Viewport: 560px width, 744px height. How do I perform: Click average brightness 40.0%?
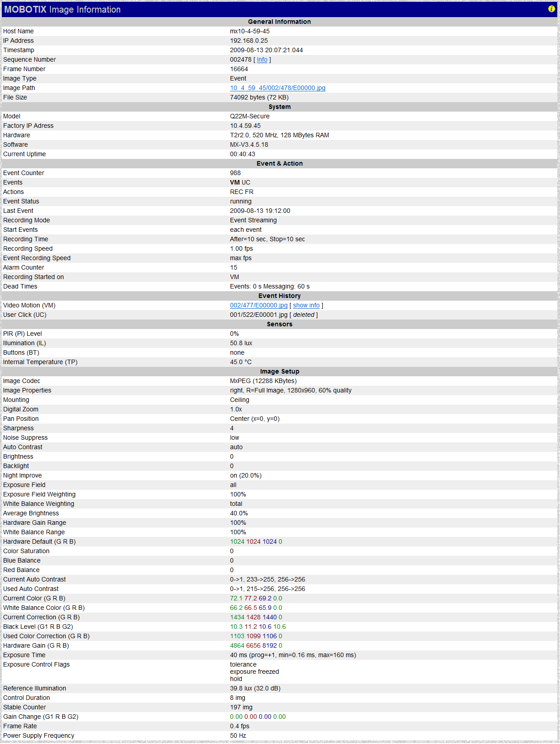tap(239, 513)
